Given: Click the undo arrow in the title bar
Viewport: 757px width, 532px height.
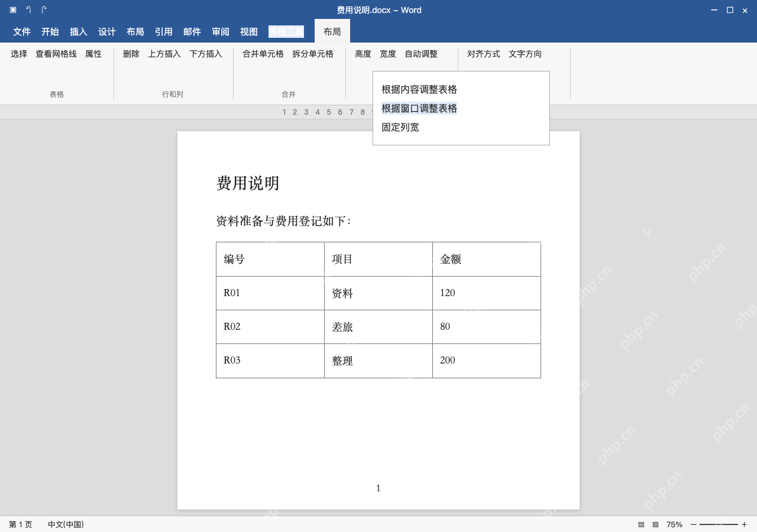Looking at the screenshot, I should point(28,9).
